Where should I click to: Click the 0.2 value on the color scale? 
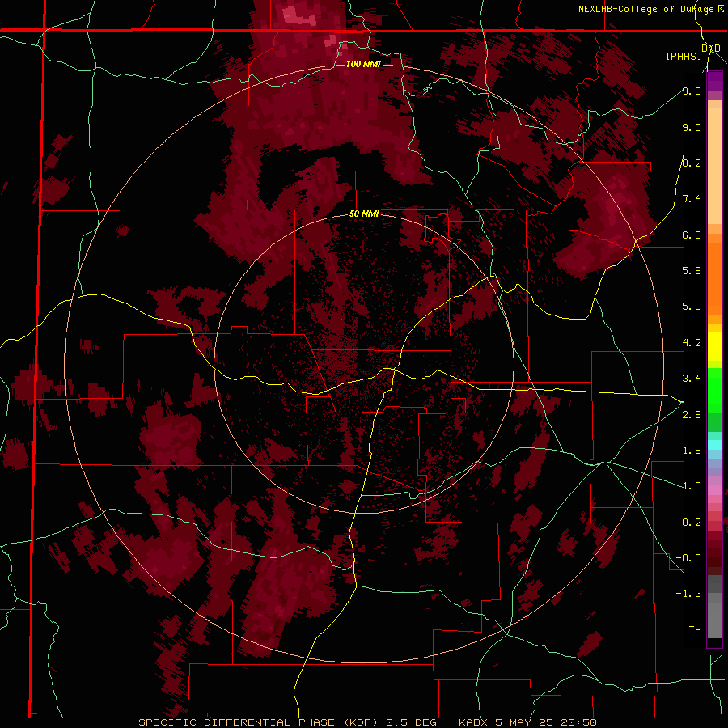[x=692, y=523]
